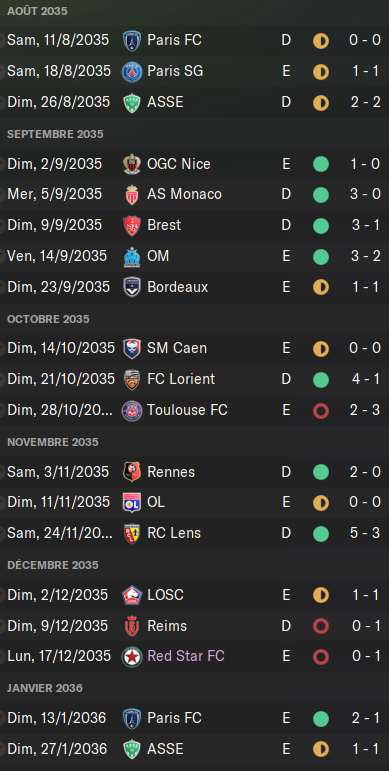The width and height of the screenshot is (389, 771).
Task: Open the Red Star FC team link
Action: 186,656
